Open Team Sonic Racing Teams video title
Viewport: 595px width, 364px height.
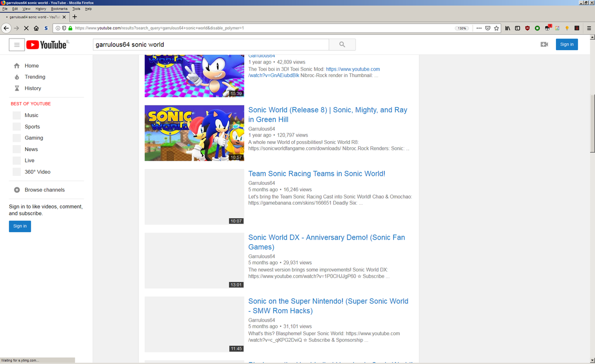(317, 174)
